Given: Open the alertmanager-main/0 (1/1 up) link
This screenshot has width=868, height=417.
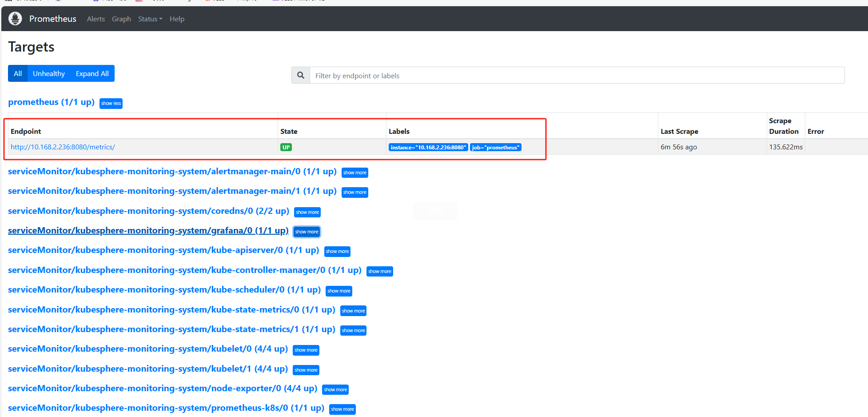Looking at the screenshot, I should [x=172, y=171].
